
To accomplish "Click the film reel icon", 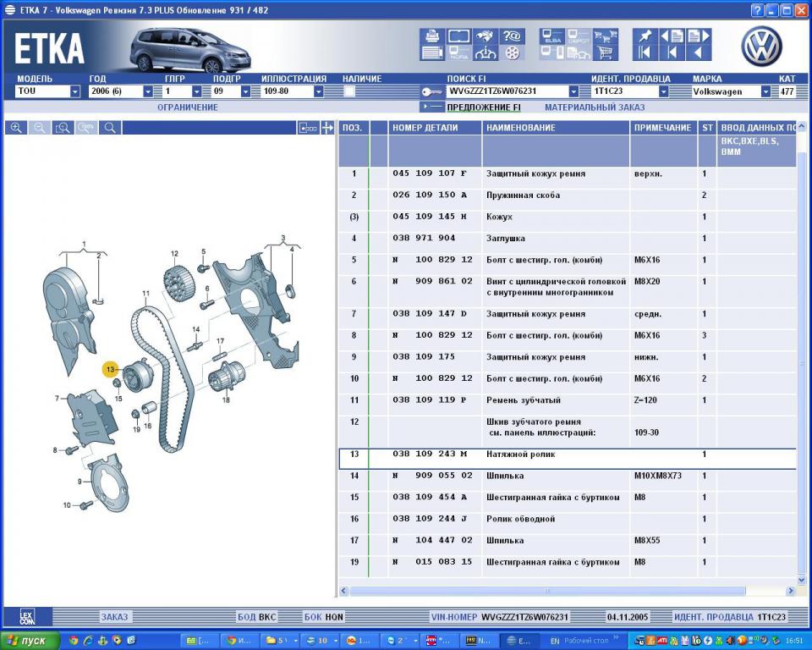I will point(512,52).
